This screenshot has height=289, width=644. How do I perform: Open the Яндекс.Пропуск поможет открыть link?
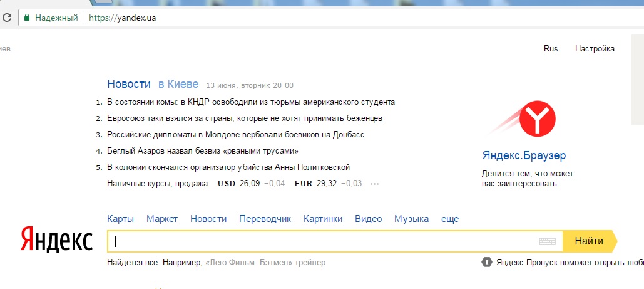(570, 262)
